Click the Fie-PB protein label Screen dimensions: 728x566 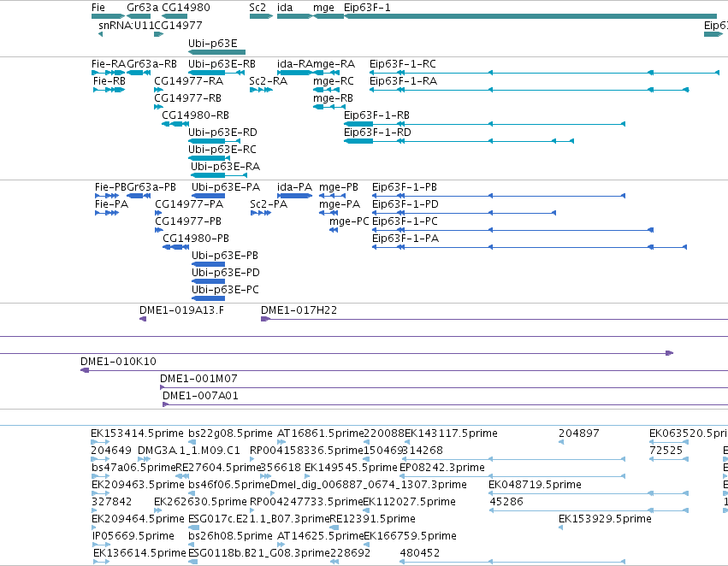coord(110,187)
